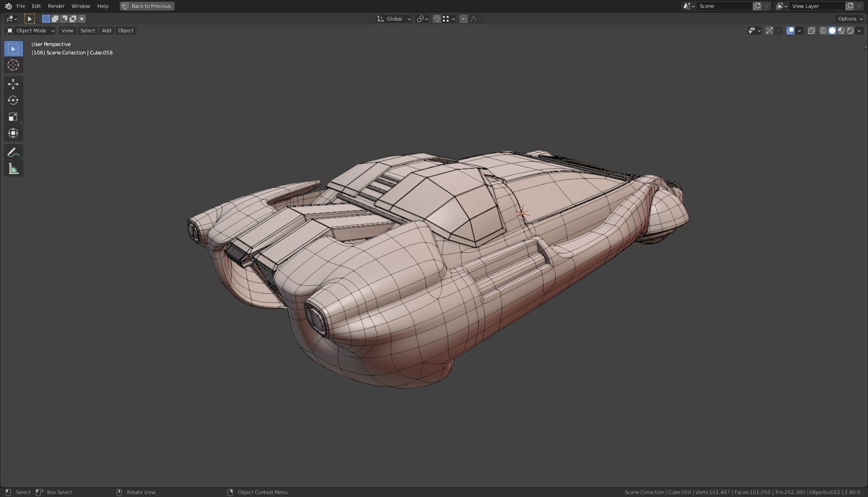Click the delete scene X icon
868x497 pixels.
766,6
